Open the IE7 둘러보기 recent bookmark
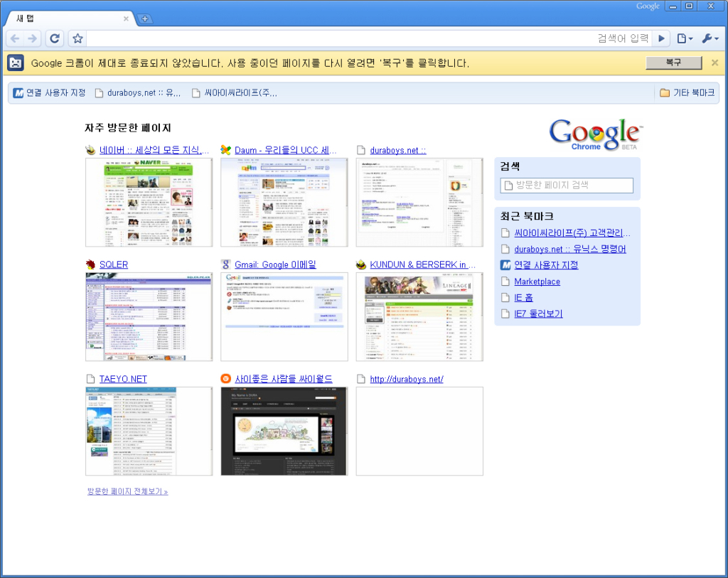728x578 pixels. [x=539, y=314]
